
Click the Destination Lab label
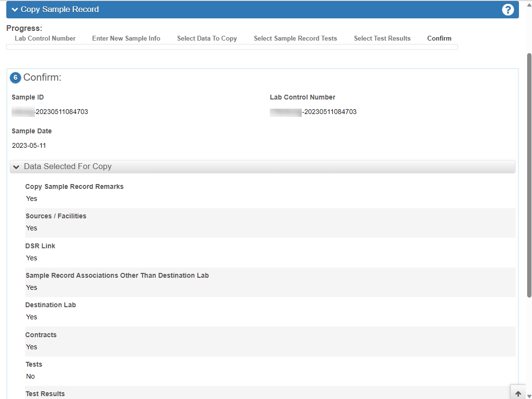pyautogui.click(x=51, y=305)
